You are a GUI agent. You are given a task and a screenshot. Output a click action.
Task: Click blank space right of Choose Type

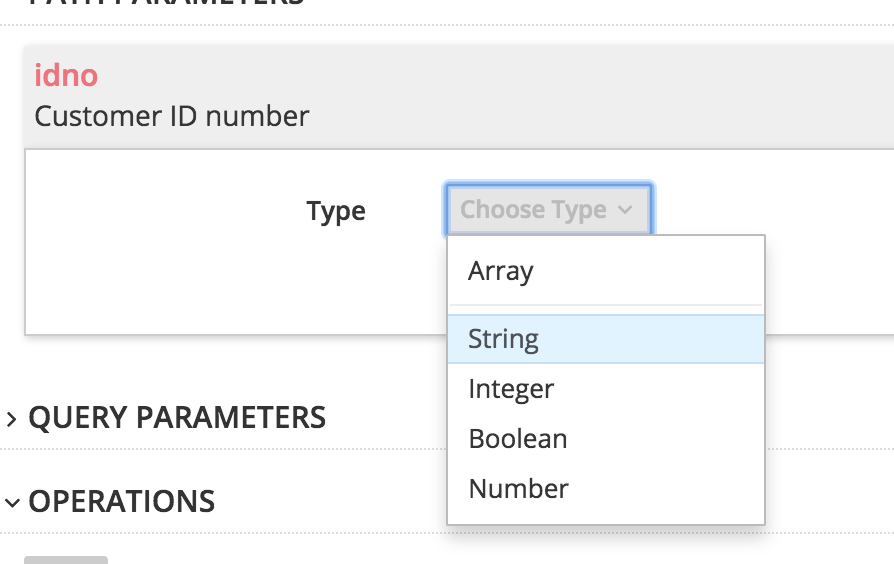pos(780,210)
